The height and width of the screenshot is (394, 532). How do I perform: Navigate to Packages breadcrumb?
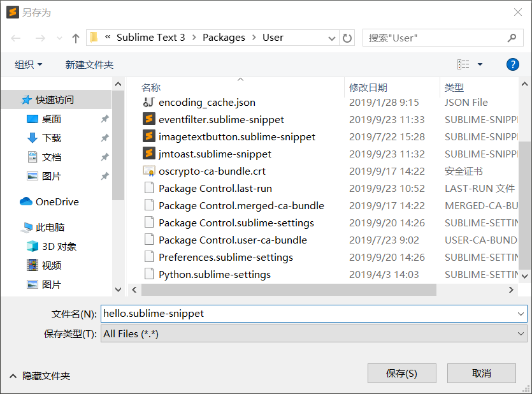point(224,38)
